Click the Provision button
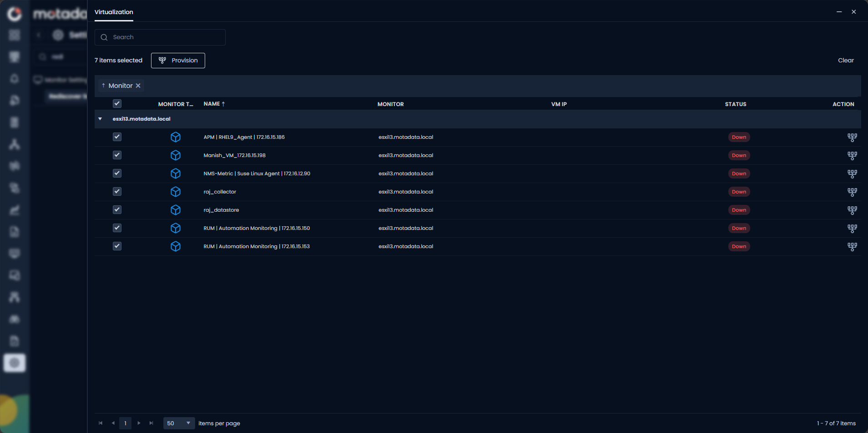 click(x=178, y=61)
